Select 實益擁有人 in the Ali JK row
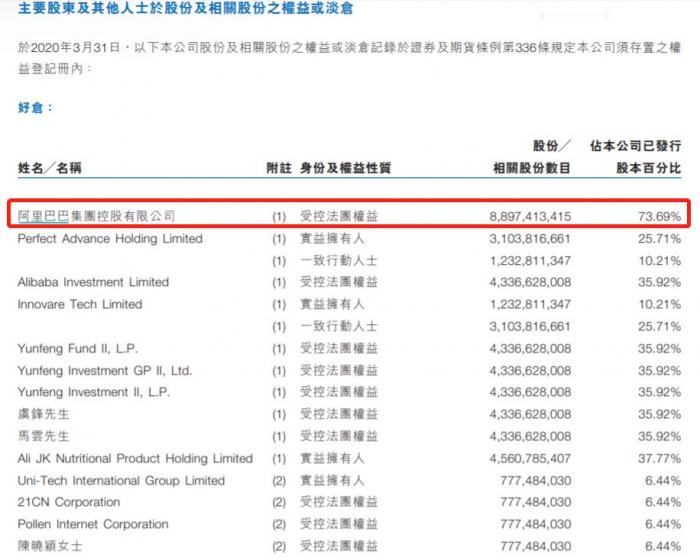700x560 pixels. click(x=332, y=458)
